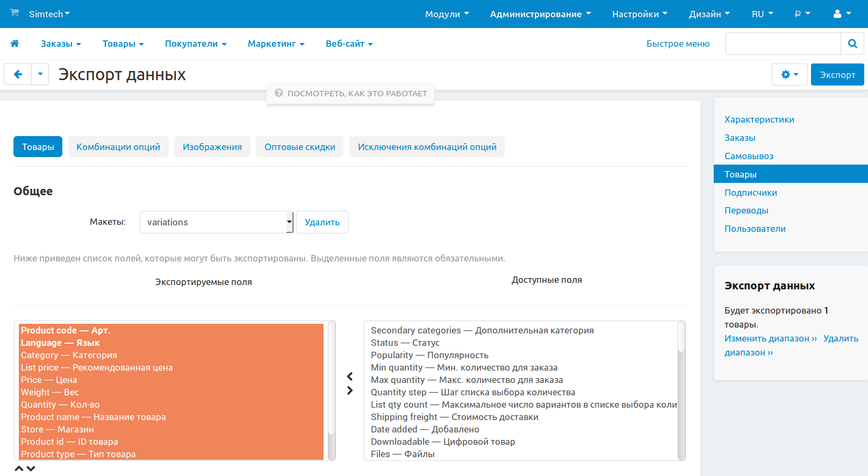Expand the ruble currency selector
868x476 pixels.
(x=802, y=14)
